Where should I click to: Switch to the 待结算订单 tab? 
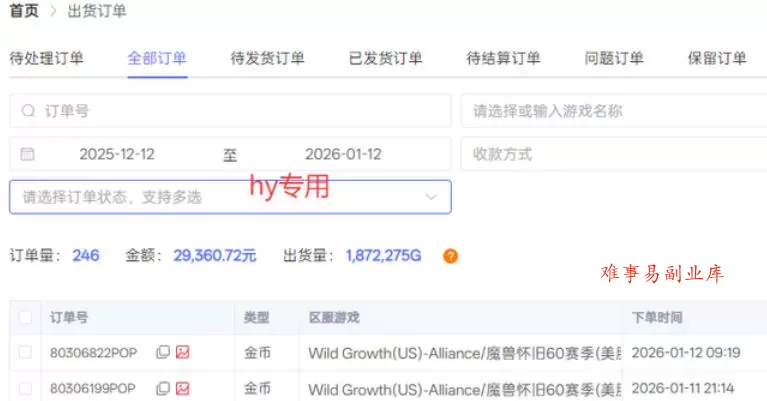pyautogui.click(x=503, y=58)
